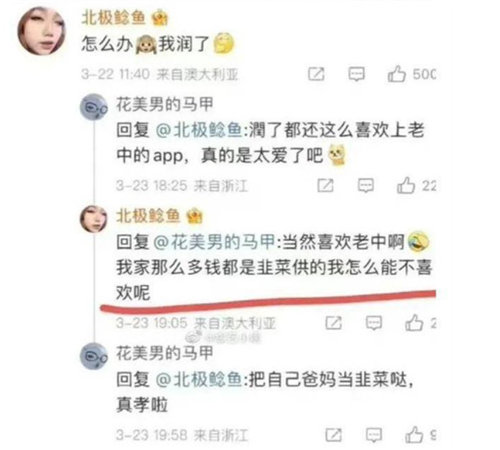Like the top comment by 北极鲶鱼

397,74
